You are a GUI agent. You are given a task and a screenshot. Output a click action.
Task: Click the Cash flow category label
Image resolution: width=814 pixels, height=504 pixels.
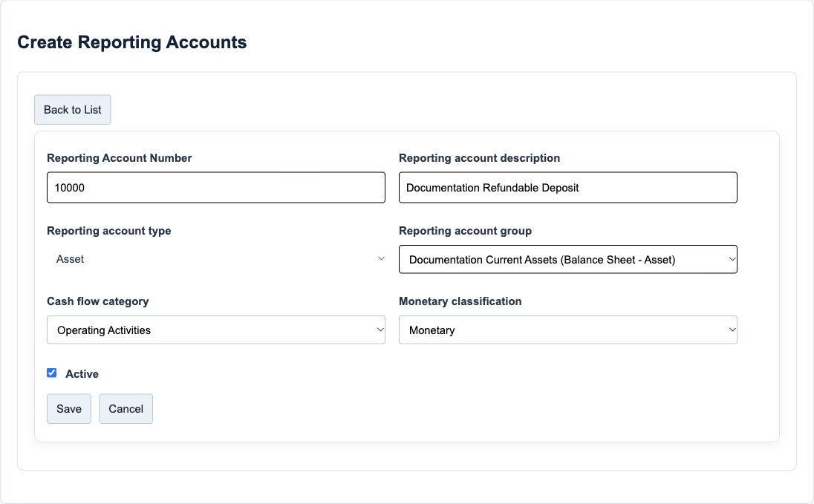97,301
